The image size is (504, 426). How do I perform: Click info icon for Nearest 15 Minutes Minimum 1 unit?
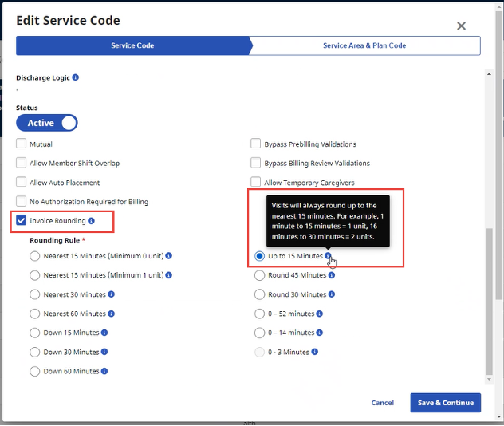click(x=169, y=275)
